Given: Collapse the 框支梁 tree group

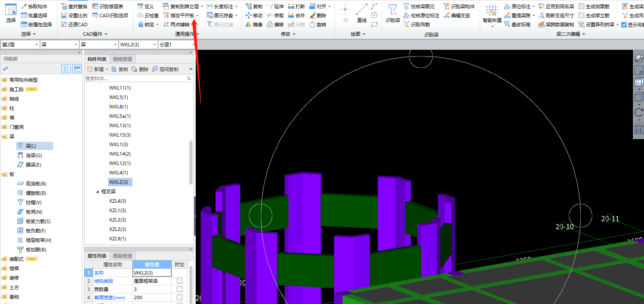Looking at the screenshot, I should click(97, 192).
